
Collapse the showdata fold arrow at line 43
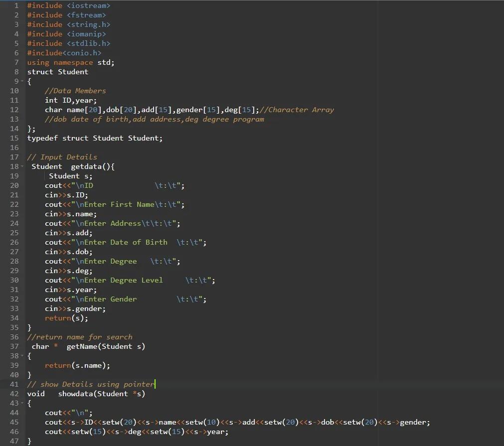pyautogui.click(x=22, y=403)
